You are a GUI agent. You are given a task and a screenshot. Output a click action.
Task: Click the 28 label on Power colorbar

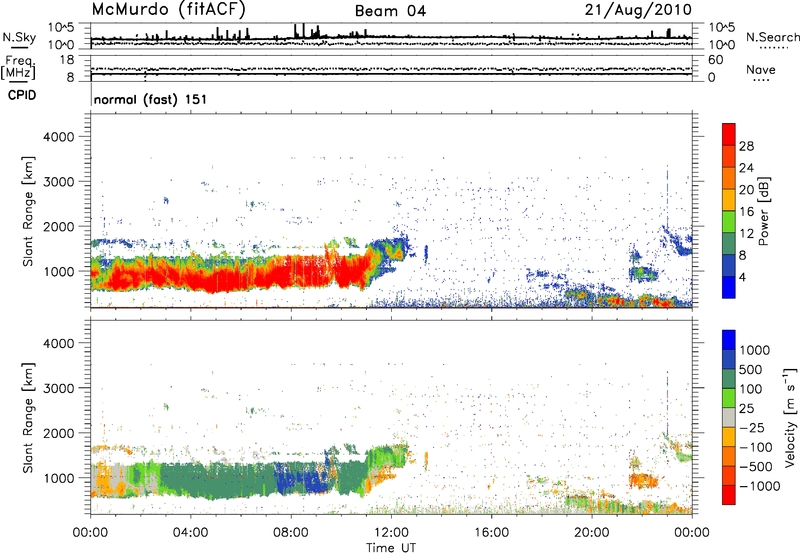click(x=746, y=146)
